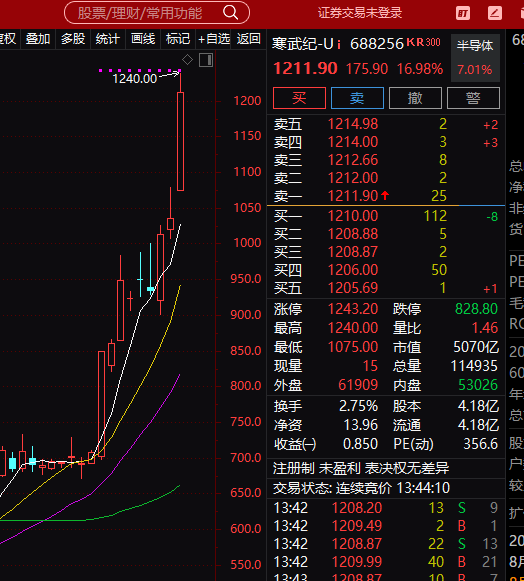Click PE(动) value 356.6
The width and height of the screenshot is (524, 581).
click(481, 444)
